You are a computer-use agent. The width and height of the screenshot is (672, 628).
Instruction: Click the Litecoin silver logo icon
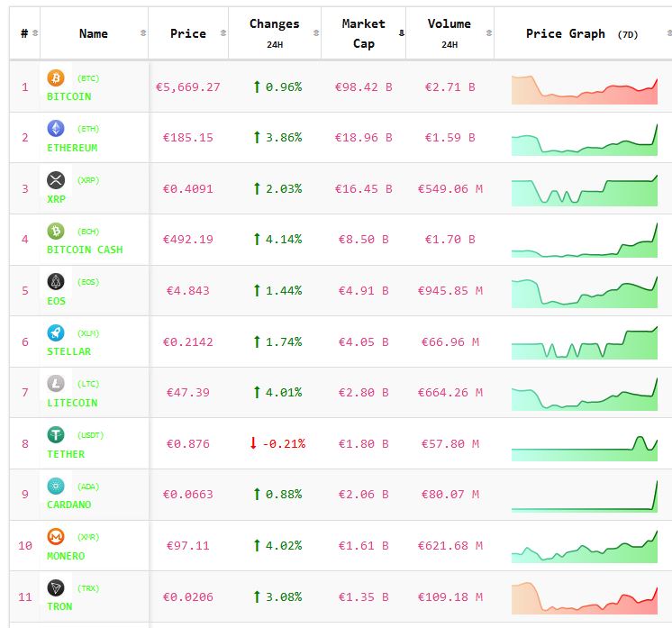click(x=56, y=384)
